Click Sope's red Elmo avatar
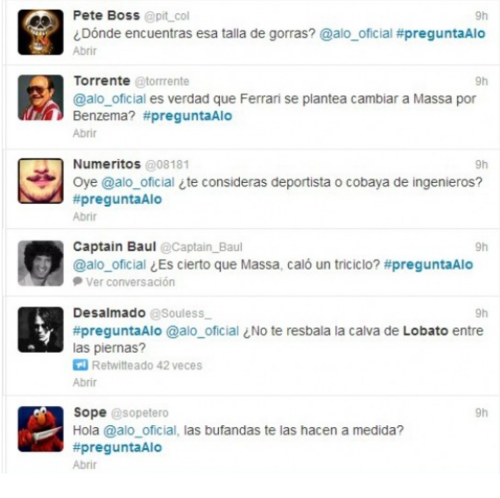This screenshot has width=500, height=498. (x=41, y=429)
